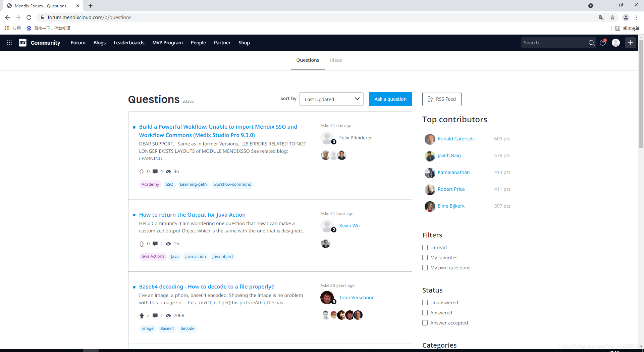Click comment icon on Java Action question
This screenshot has width=644, height=352.
tap(155, 244)
